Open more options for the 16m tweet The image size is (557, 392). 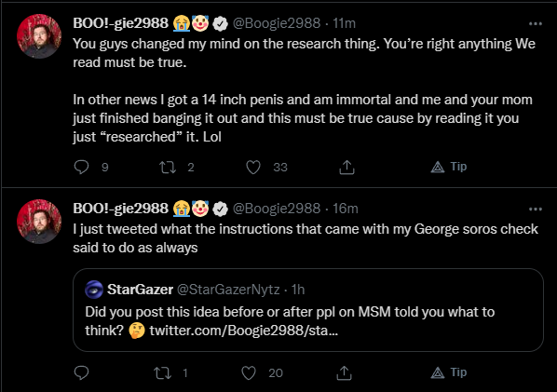click(536, 210)
